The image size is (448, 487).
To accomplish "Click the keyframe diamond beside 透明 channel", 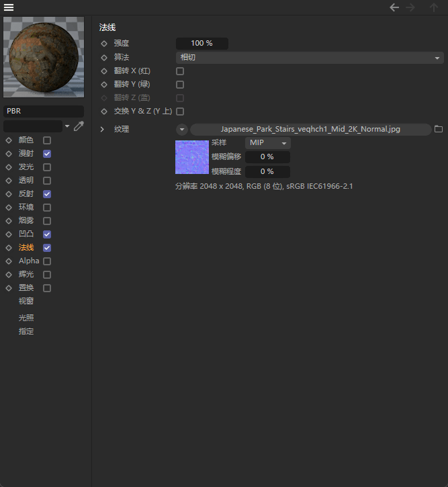I will [x=9, y=181].
